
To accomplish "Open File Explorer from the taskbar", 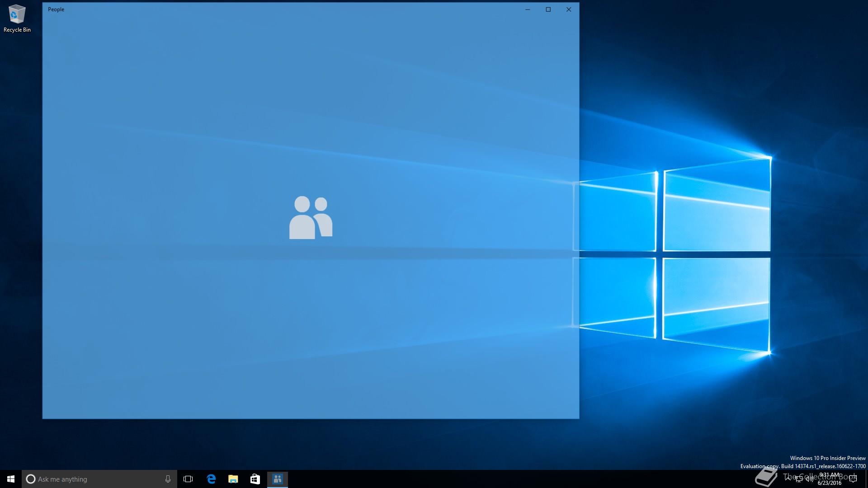I will point(233,479).
